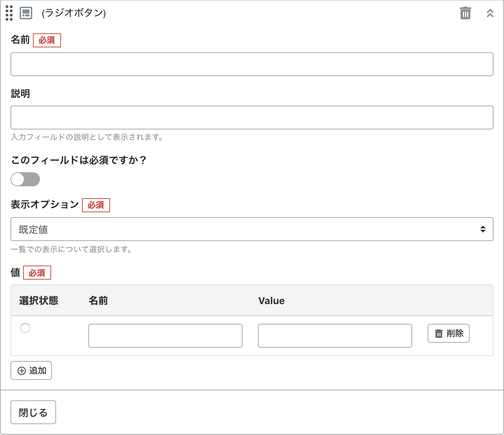Focus the Value input in values table
Image resolution: width=504 pixels, height=435 pixels.
[x=335, y=336]
